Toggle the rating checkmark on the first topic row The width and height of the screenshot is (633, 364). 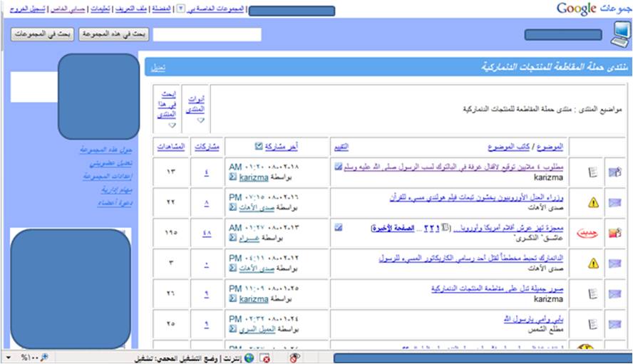[338, 166]
